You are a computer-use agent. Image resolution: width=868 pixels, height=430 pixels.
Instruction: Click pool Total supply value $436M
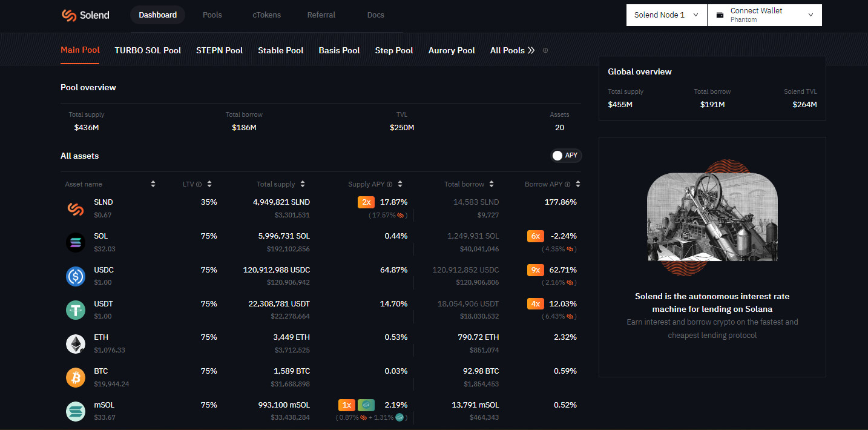coord(87,128)
